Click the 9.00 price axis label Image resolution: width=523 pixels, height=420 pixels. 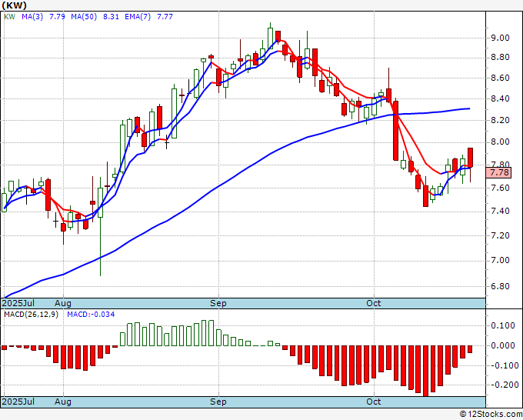(x=500, y=38)
